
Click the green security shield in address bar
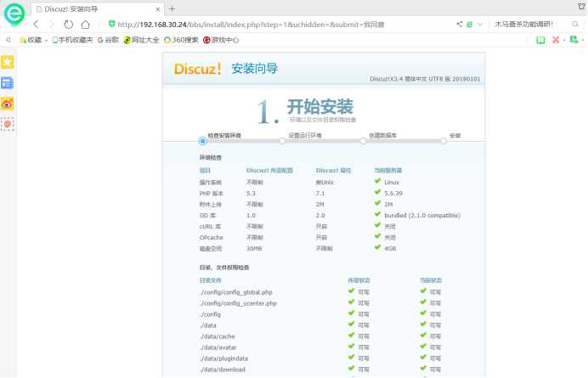112,24
